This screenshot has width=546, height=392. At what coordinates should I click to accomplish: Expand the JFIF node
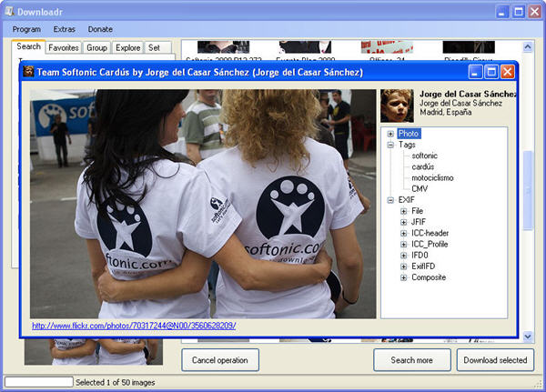click(403, 222)
